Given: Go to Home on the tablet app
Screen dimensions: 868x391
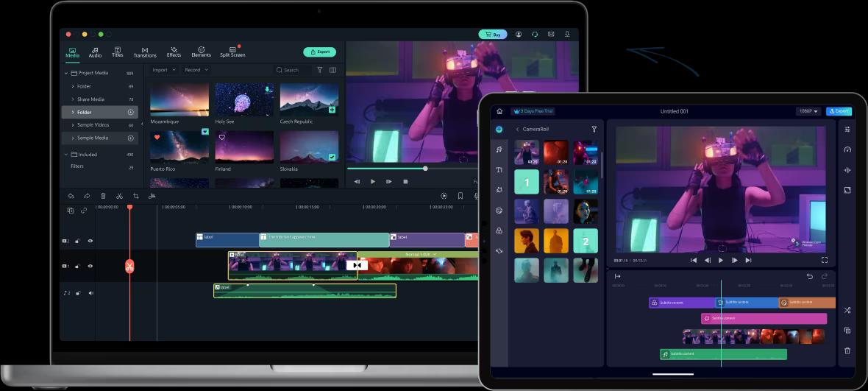Looking at the screenshot, I should [x=500, y=111].
